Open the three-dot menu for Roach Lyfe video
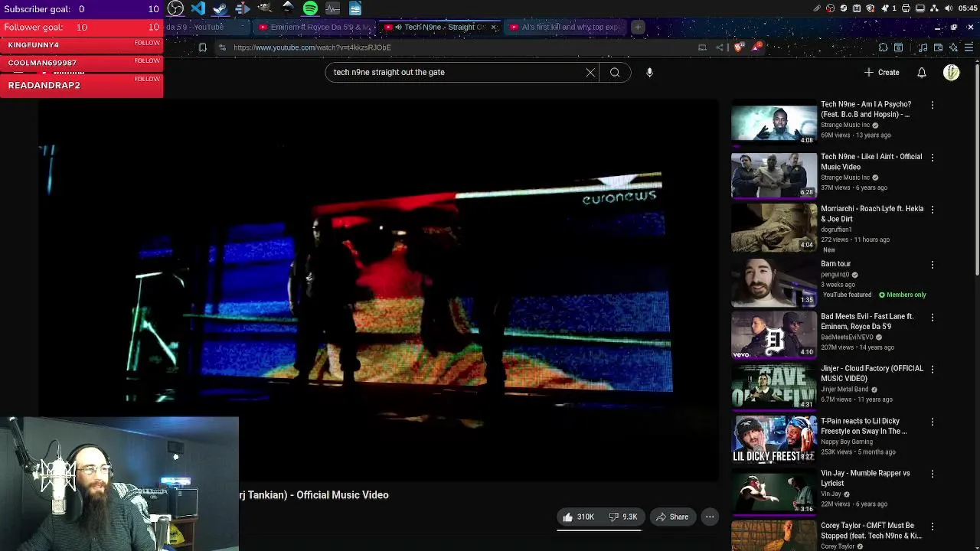Image resolution: width=980 pixels, height=551 pixels. tap(932, 209)
